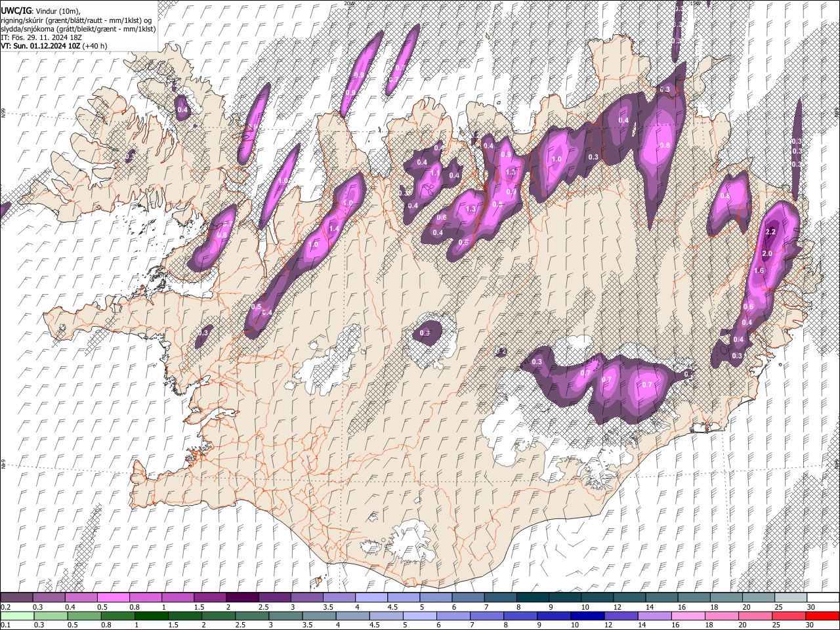Select the 'IT: Fös. 29. 11. 2024 18Z' line
The height and width of the screenshot is (630, 840).
pyautogui.click(x=41, y=37)
